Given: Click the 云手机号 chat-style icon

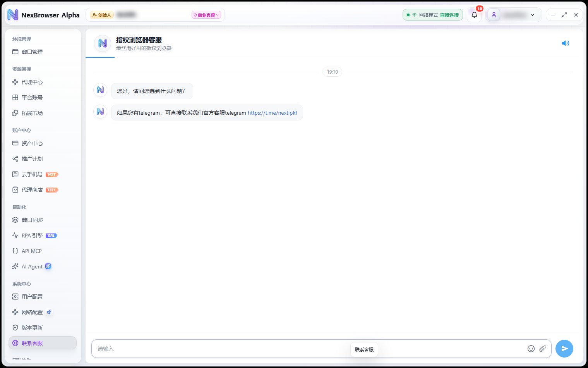Looking at the screenshot, I should (x=15, y=174).
